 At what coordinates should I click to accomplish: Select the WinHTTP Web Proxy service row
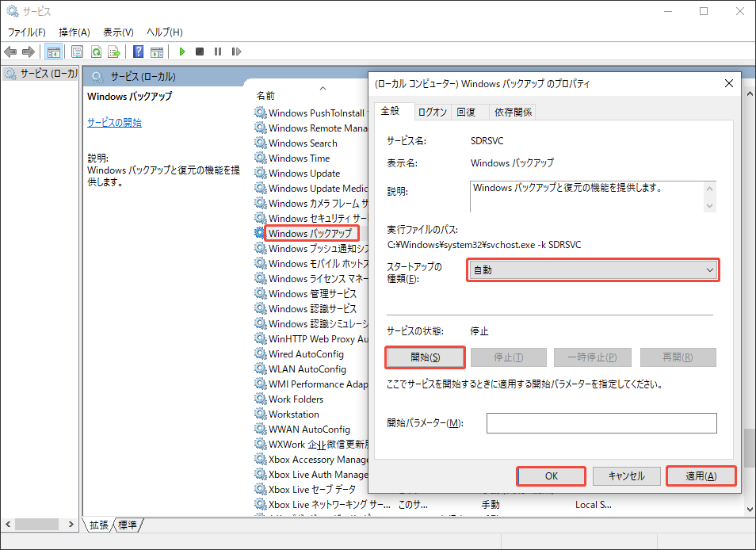tap(311, 338)
